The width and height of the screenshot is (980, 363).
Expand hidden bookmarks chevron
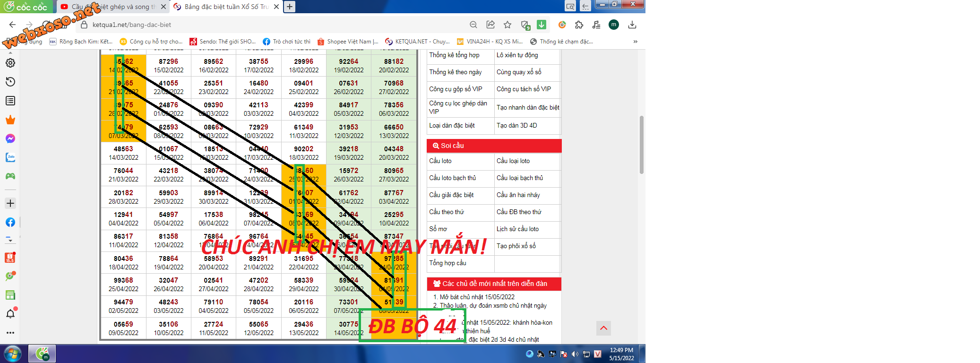pos(636,42)
